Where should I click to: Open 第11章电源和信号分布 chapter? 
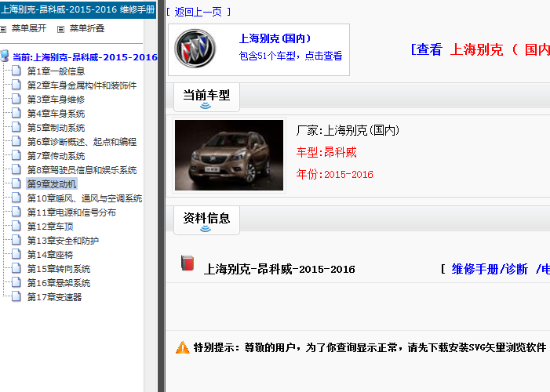pos(71,212)
